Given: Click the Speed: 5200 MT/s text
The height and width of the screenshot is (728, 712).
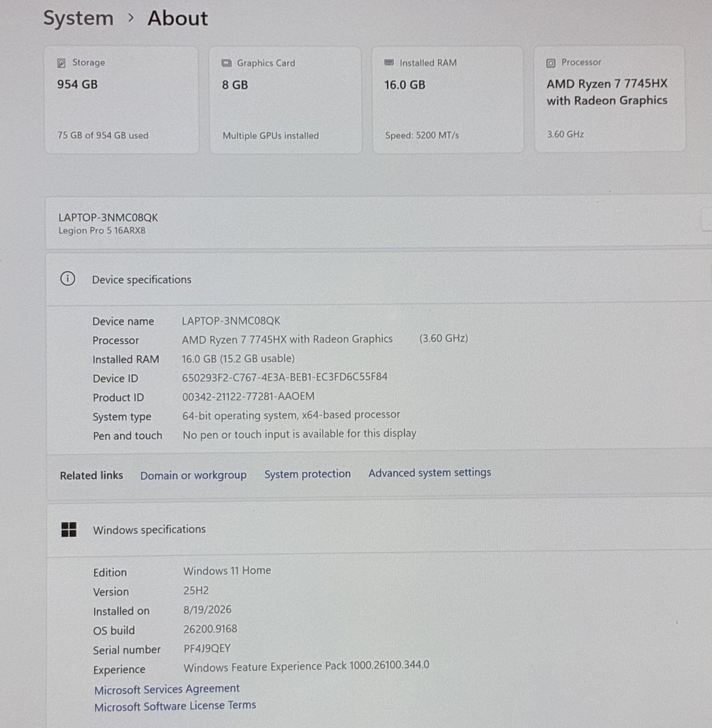Looking at the screenshot, I should (422, 135).
